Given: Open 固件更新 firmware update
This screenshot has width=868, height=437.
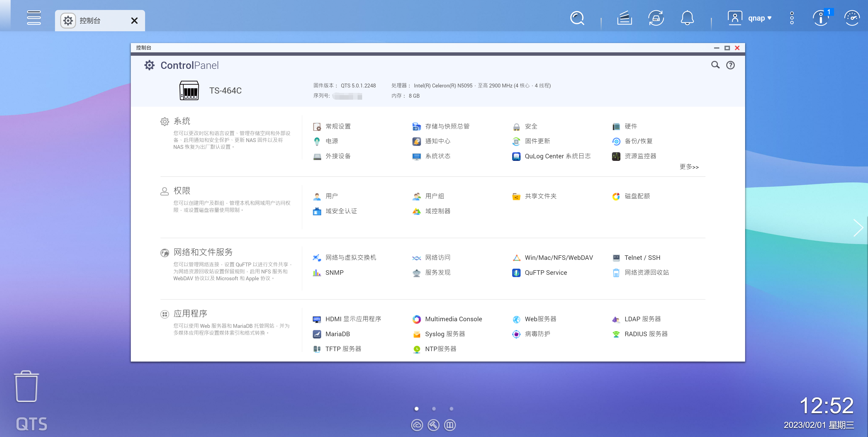Looking at the screenshot, I should [531, 141].
